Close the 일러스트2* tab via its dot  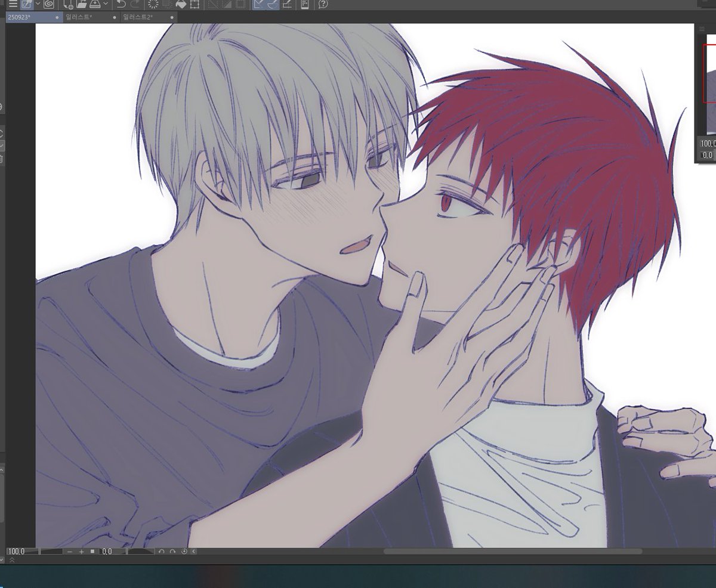coord(172,17)
